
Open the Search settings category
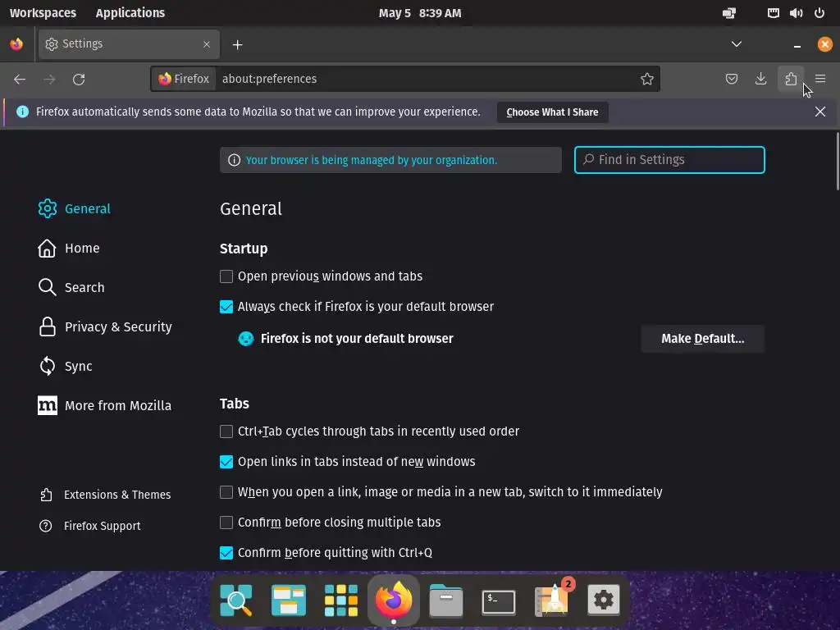71,287
